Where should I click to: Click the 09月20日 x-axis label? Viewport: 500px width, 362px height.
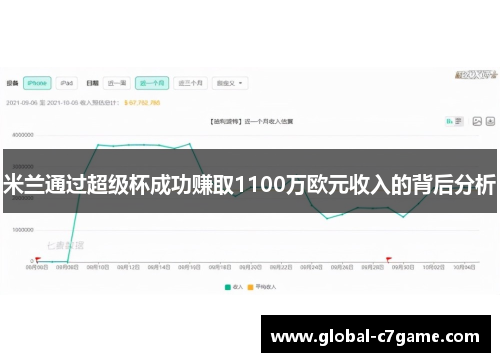pyautogui.click(x=250, y=267)
